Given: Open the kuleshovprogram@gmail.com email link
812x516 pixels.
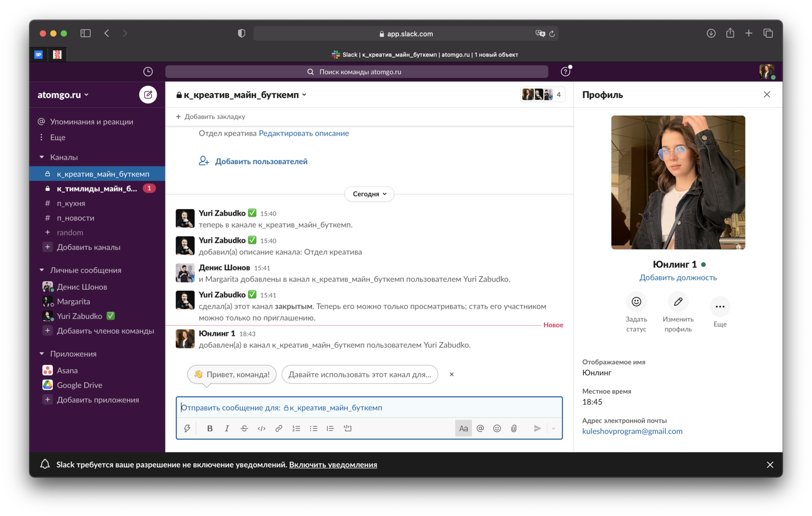Looking at the screenshot, I should [632, 431].
